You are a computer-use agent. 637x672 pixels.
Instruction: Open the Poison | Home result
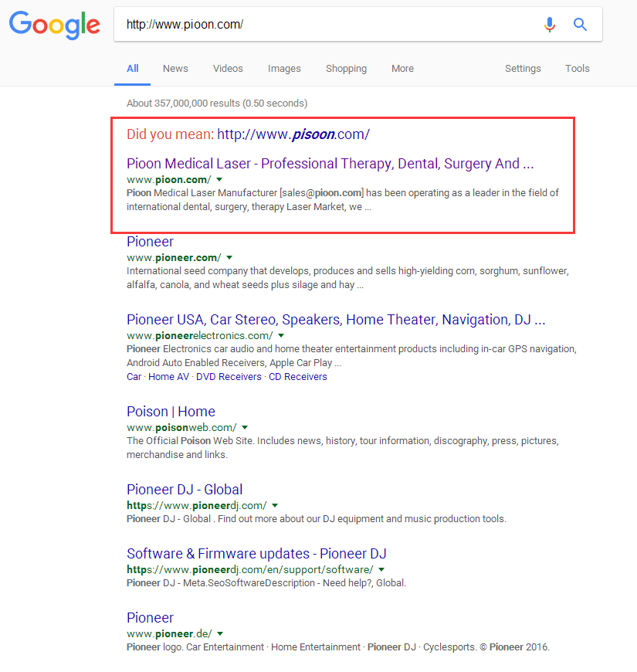pos(171,412)
